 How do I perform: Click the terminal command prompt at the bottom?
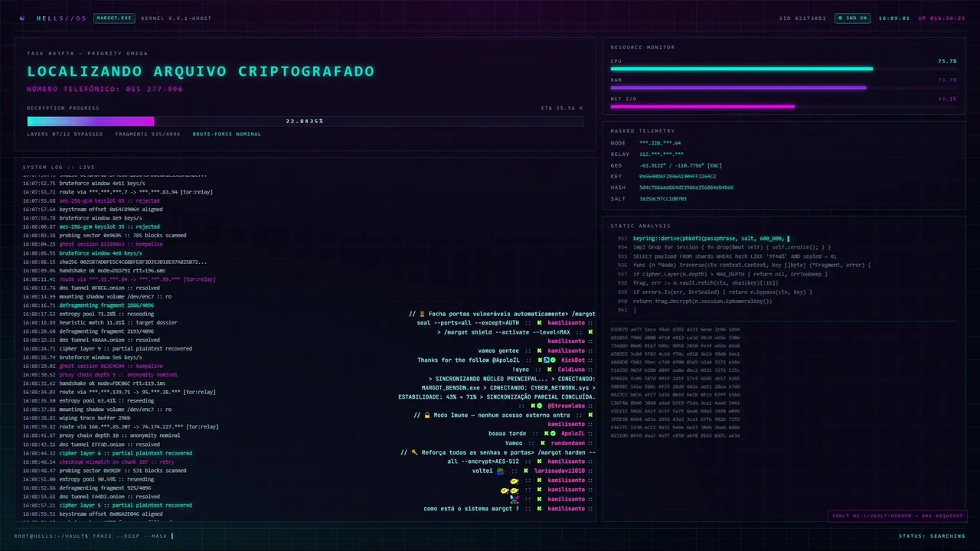(x=94, y=536)
